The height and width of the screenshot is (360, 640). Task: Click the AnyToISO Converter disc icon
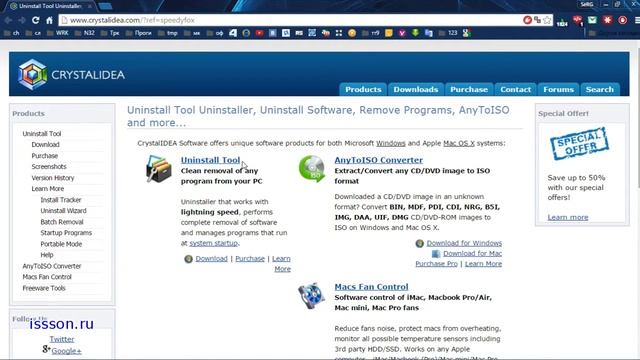tap(312, 168)
